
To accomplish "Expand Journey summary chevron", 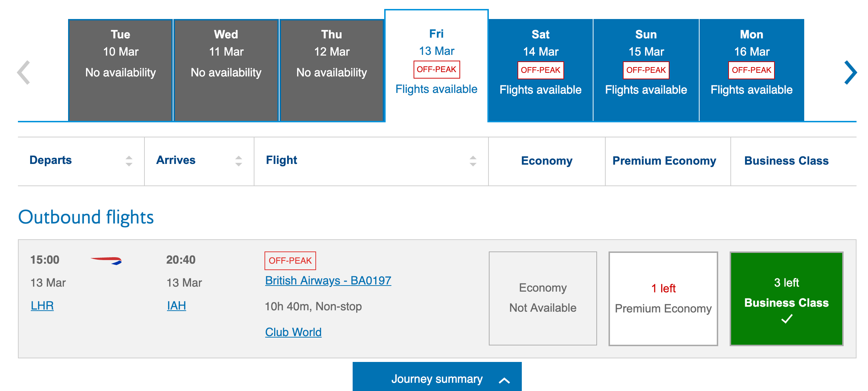I will tap(504, 380).
